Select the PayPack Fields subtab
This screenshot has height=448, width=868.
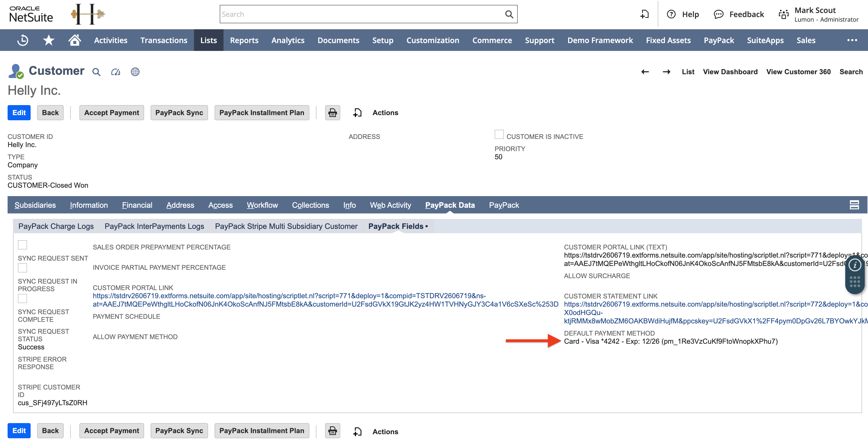click(398, 226)
